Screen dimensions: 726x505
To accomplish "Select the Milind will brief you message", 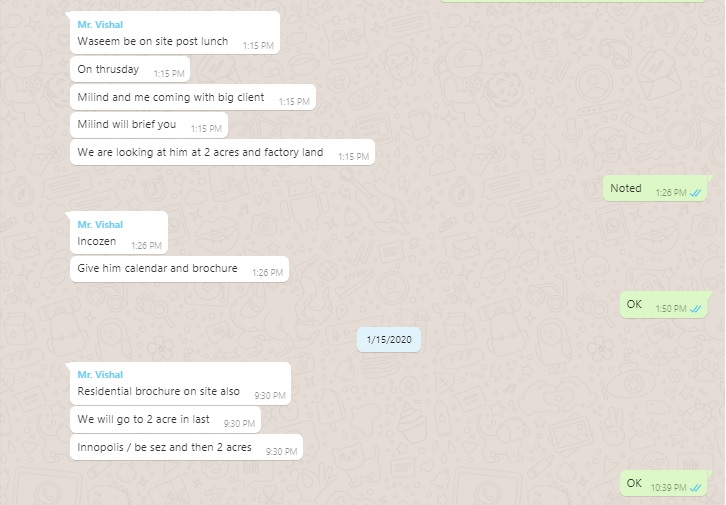I will (149, 125).
